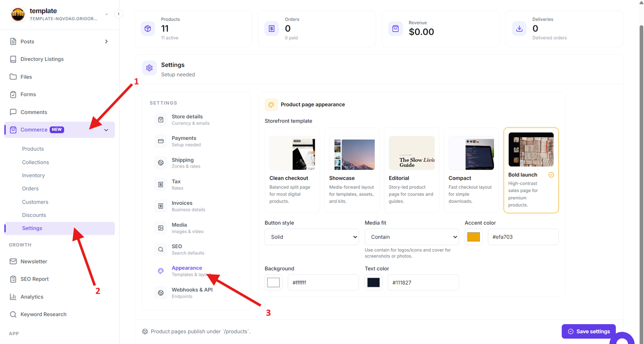
Task: Open the Button style dropdown
Action: (x=312, y=237)
